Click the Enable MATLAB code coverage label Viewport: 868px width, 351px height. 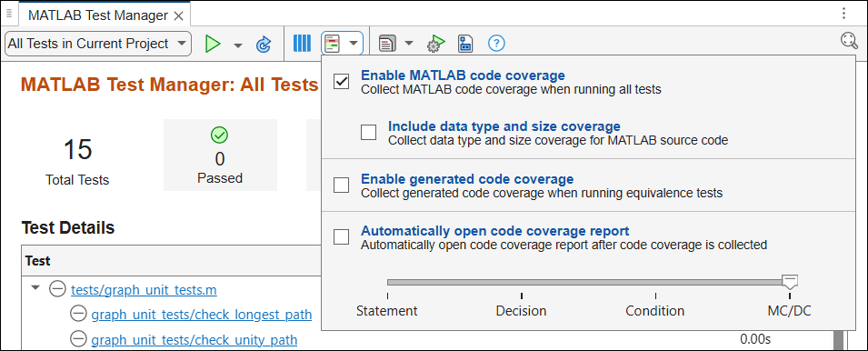pos(463,75)
